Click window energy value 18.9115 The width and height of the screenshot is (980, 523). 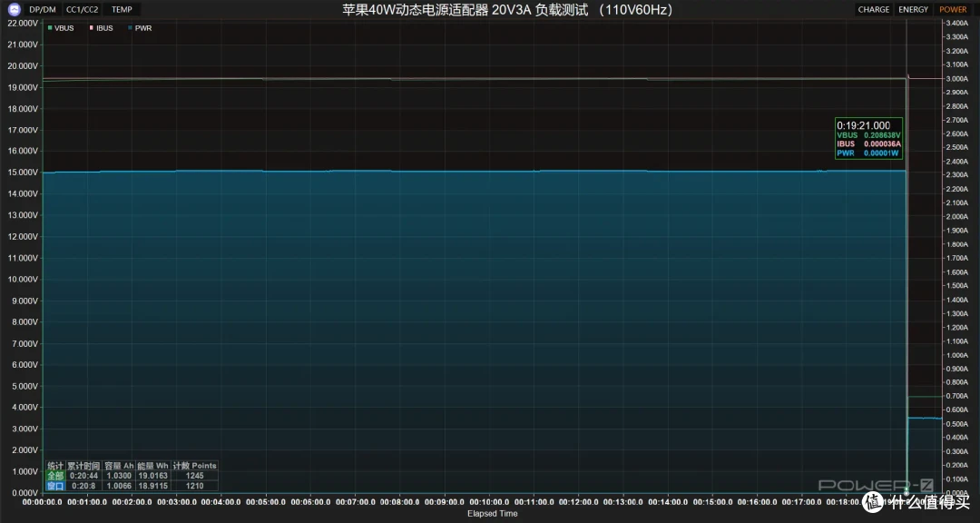[153, 486]
